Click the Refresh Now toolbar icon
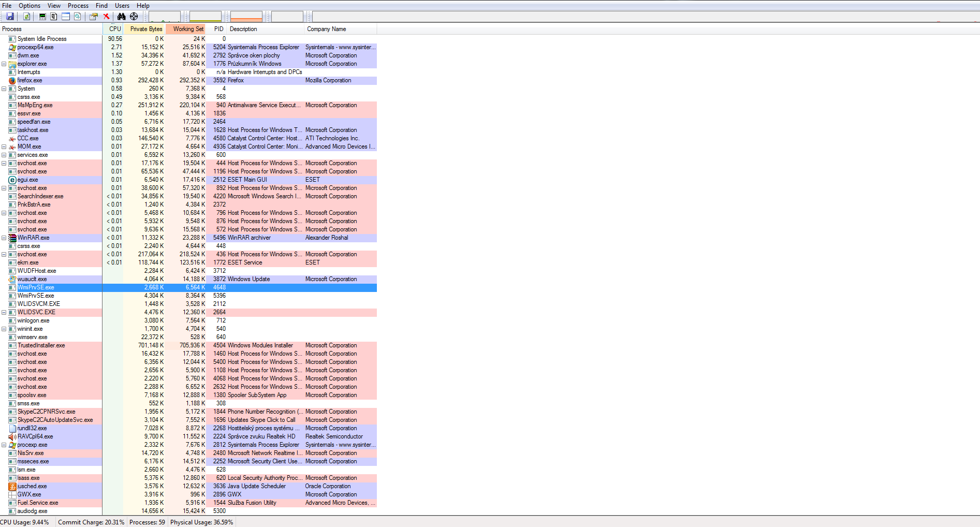 coord(26,17)
